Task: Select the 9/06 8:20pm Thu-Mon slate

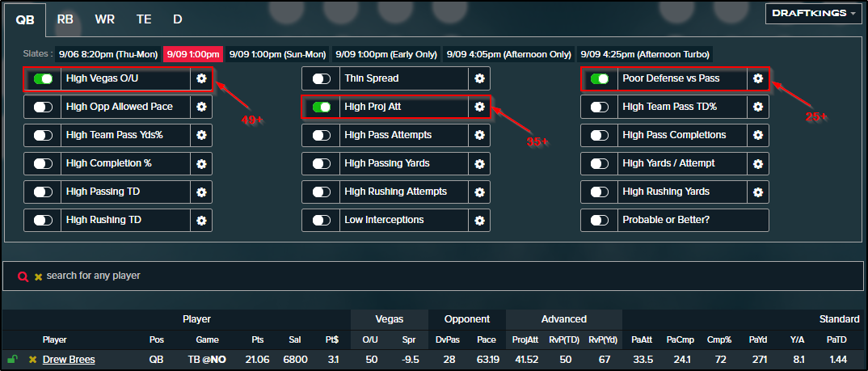Action: click(108, 54)
